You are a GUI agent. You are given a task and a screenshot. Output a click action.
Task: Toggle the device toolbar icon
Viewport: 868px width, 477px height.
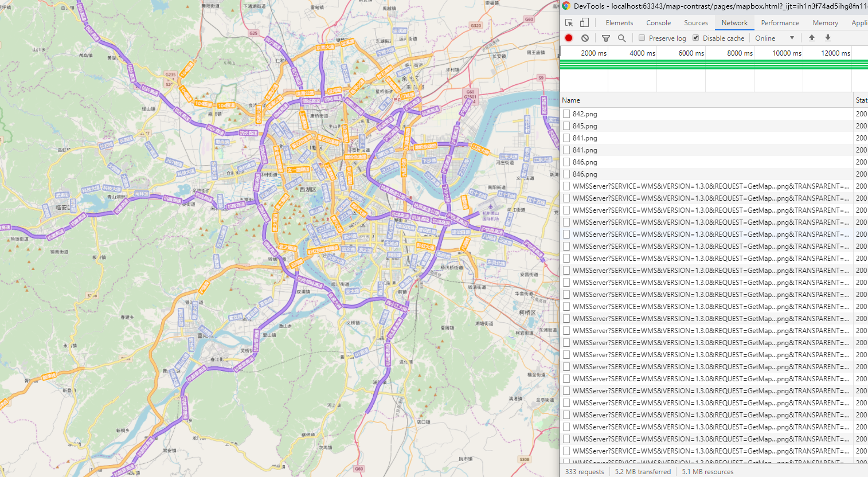(584, 23)
